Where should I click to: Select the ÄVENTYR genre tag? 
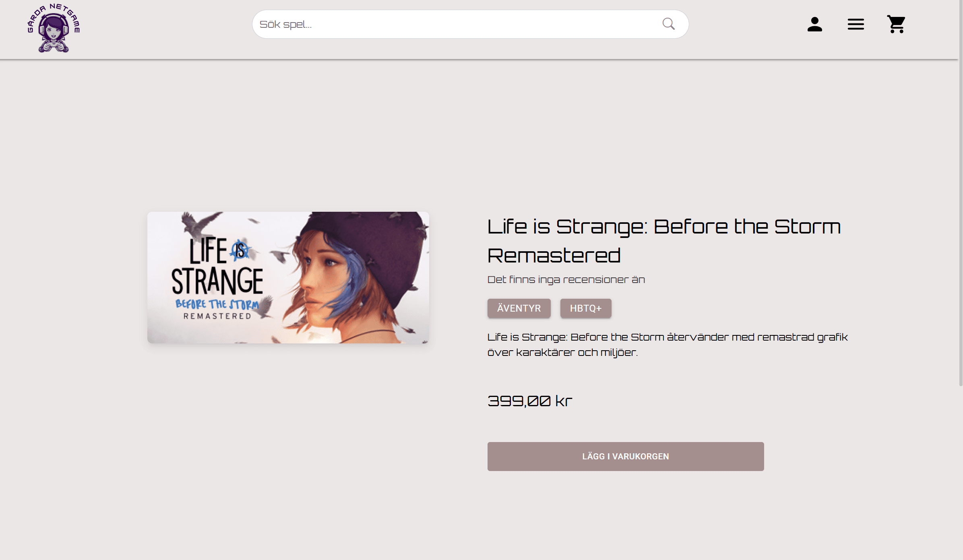click(519, 308)
